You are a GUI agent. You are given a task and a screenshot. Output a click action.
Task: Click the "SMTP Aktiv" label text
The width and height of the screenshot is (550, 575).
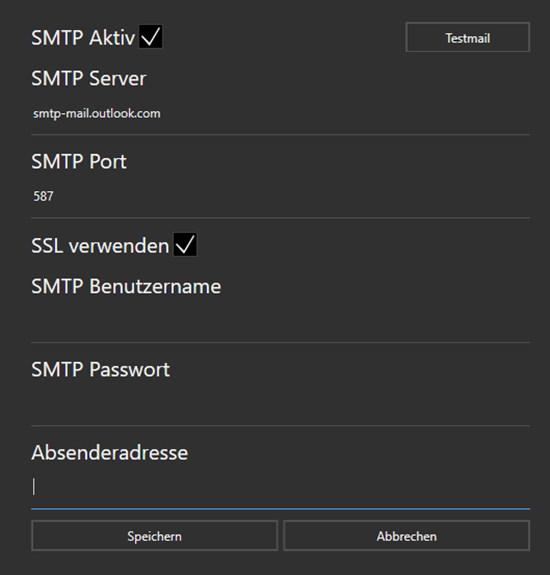83,37
